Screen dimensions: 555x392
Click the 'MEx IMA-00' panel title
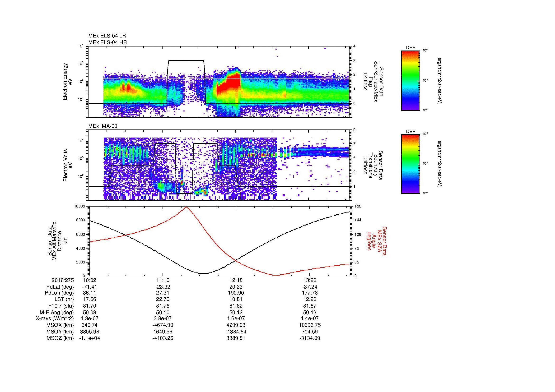[x=103, y=126]
